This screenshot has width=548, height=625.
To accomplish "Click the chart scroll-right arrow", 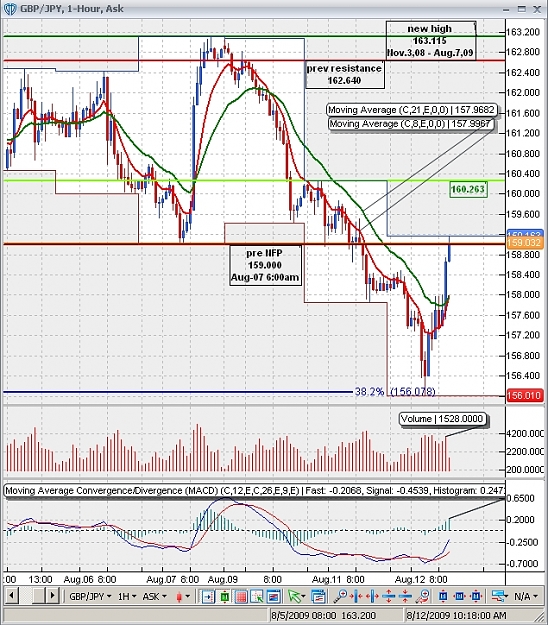I will (x=52, y=596).
